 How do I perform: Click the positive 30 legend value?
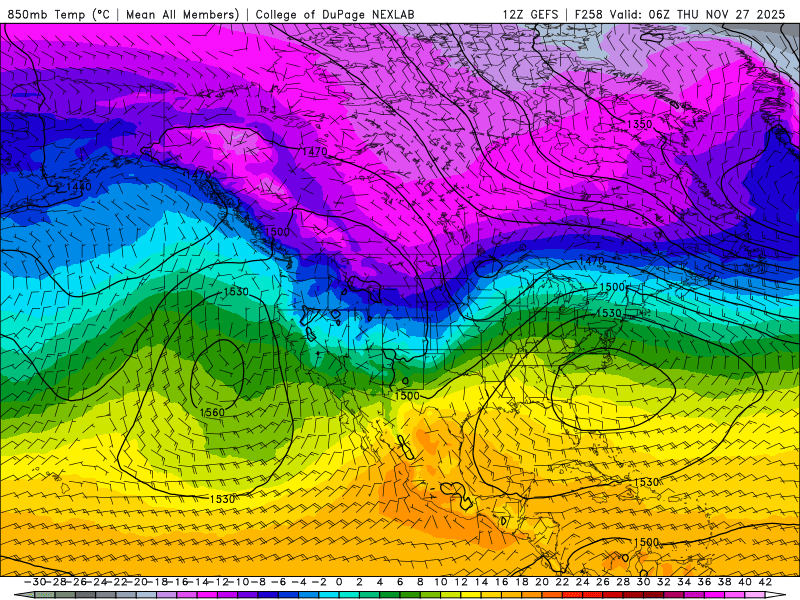coord(643,582)
